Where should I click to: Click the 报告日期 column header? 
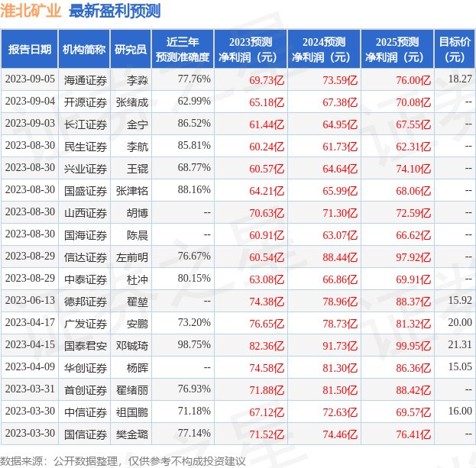pyautogui.click(x=30, y=49)
